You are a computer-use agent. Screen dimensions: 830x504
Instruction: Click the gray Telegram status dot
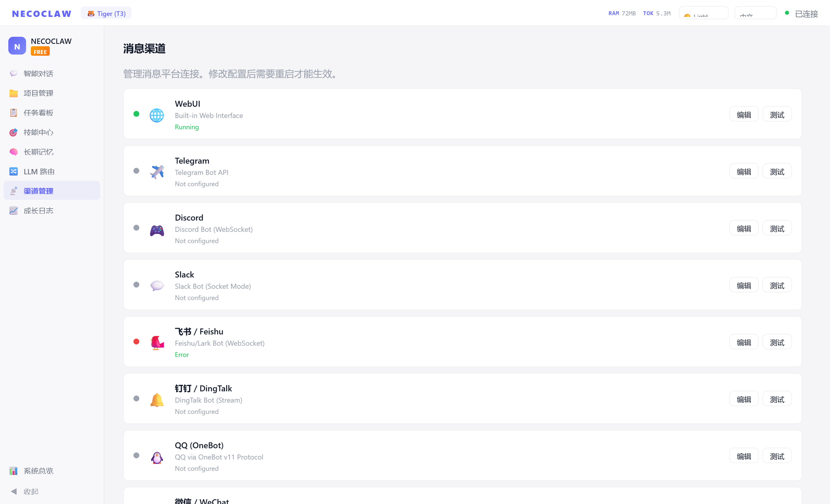136,171
